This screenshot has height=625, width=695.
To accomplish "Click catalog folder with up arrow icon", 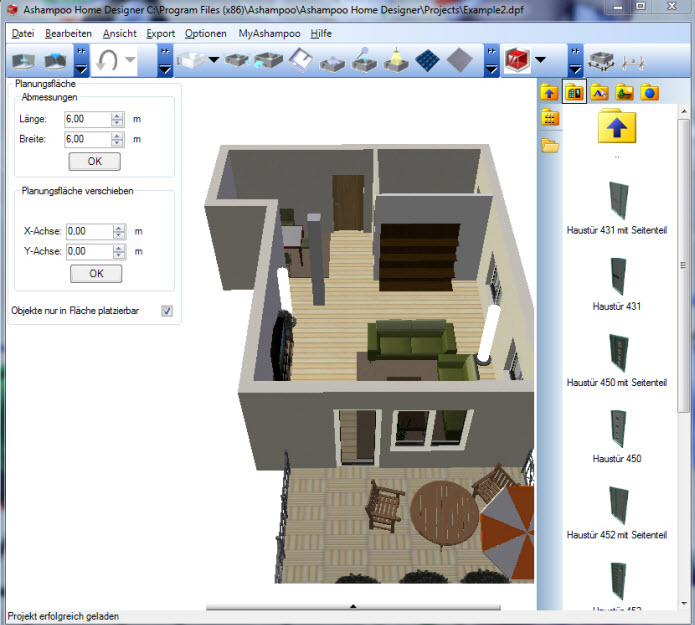I will tap(549, 92).
